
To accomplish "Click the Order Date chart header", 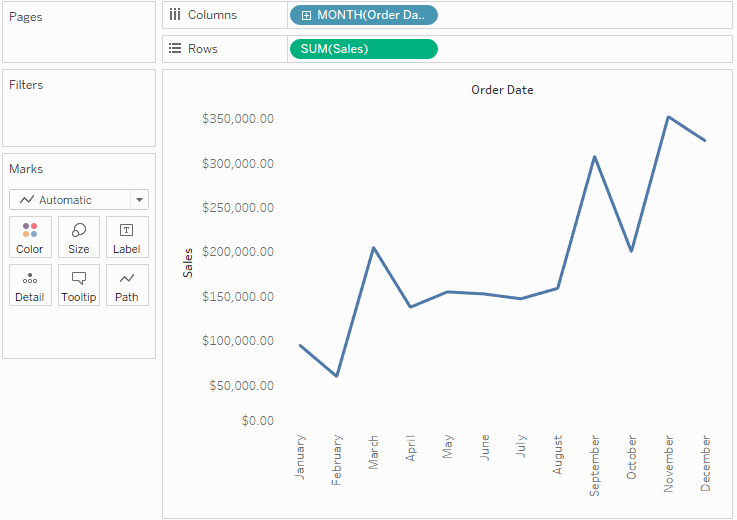I will click(x=502, y=90).
